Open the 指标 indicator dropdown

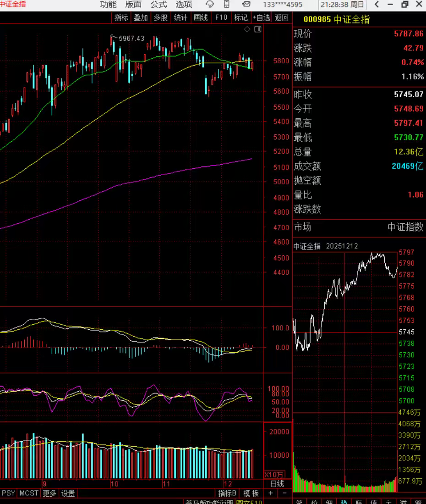pos(121,18)
